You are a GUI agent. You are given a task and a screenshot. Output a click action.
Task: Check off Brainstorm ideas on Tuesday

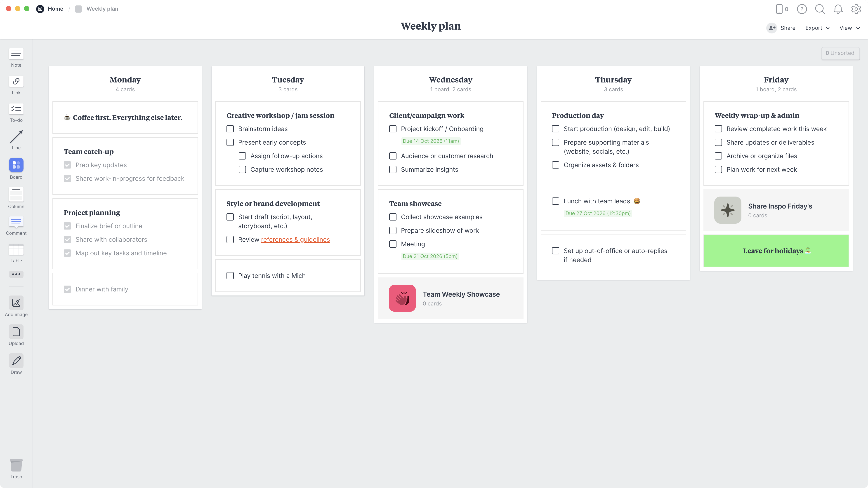pos(230,129)
